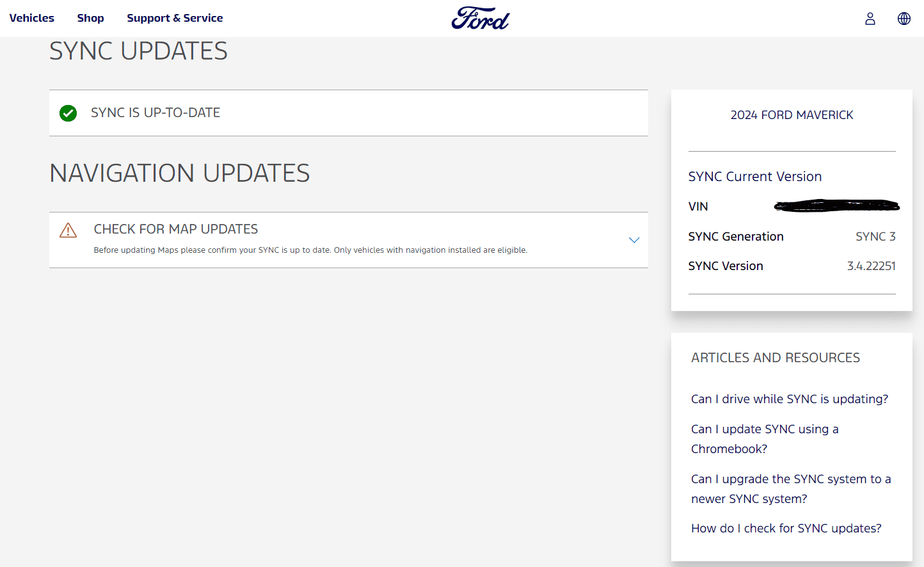Click the 'Before updating Maps' note text
The height and width of the screenshot is (567, 924).
click(310, 250)
